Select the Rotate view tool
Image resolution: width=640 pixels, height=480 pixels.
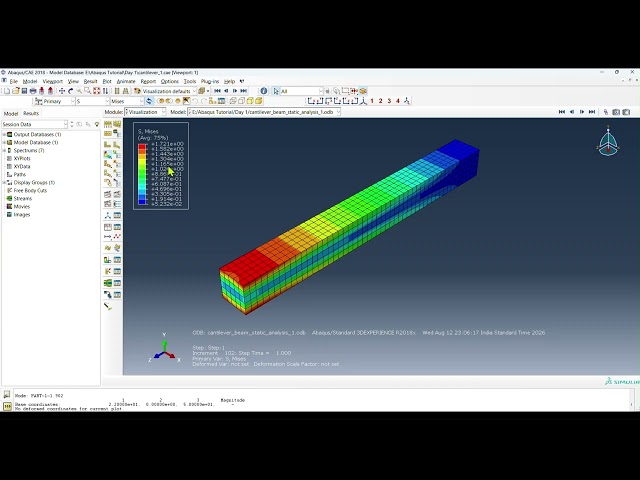pyautogui.click(x=70, y=91)
